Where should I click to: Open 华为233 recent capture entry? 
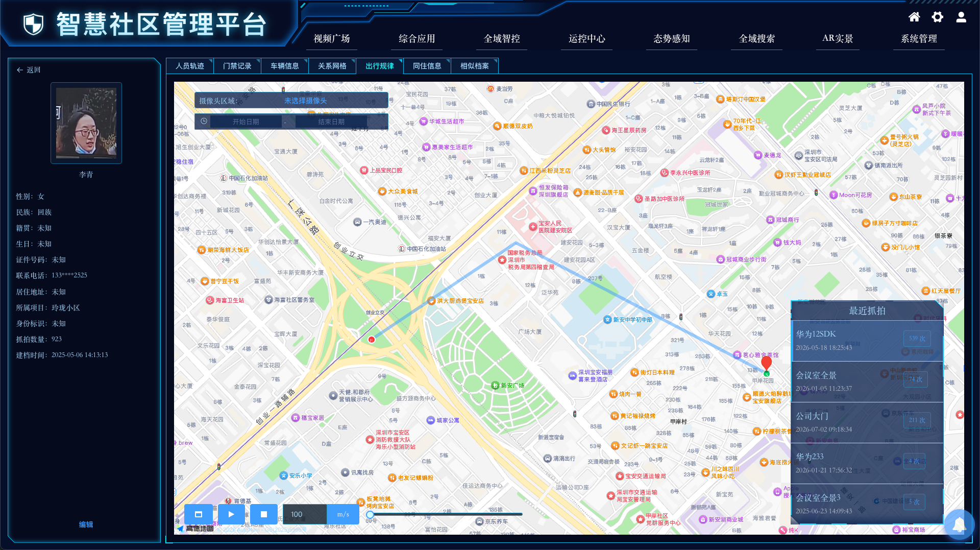tap(867, 463)
